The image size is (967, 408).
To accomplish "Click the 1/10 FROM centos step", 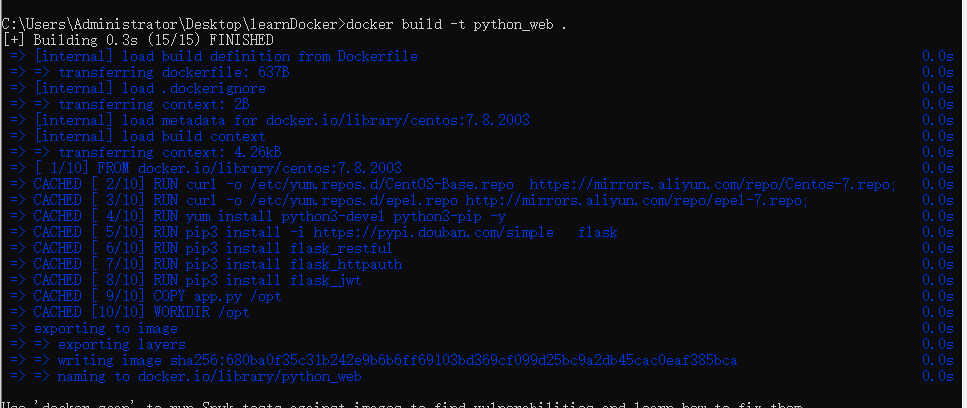I will pos(218,168).
